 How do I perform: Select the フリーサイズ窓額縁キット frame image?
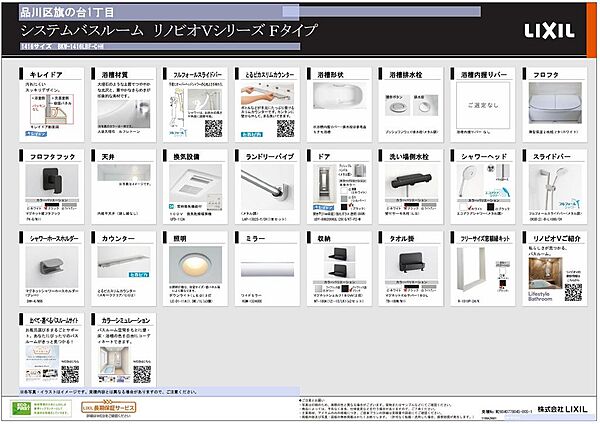pyautogui.click(x=473, y=270)
